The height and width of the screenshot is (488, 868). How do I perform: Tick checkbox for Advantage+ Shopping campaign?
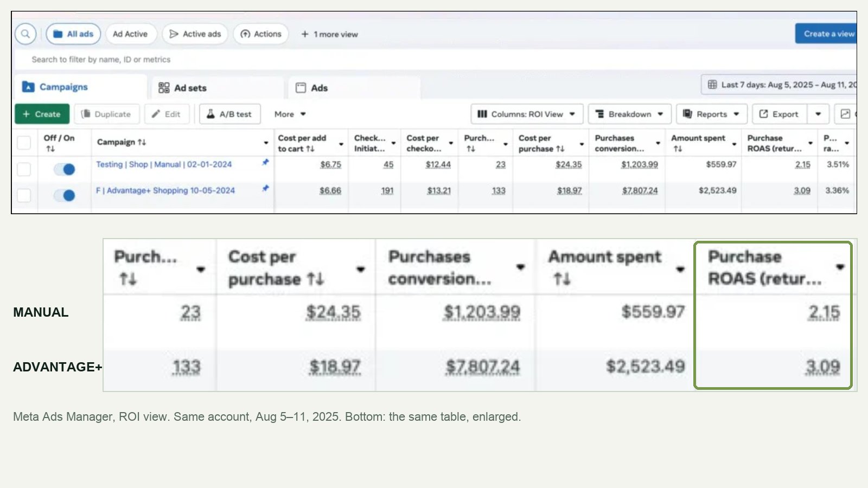point(24,195)
